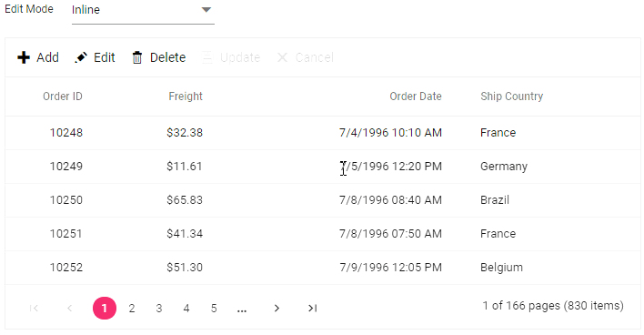Sort by Freight column header
This screenshot has height=335, width=644.
click(186, 96)
